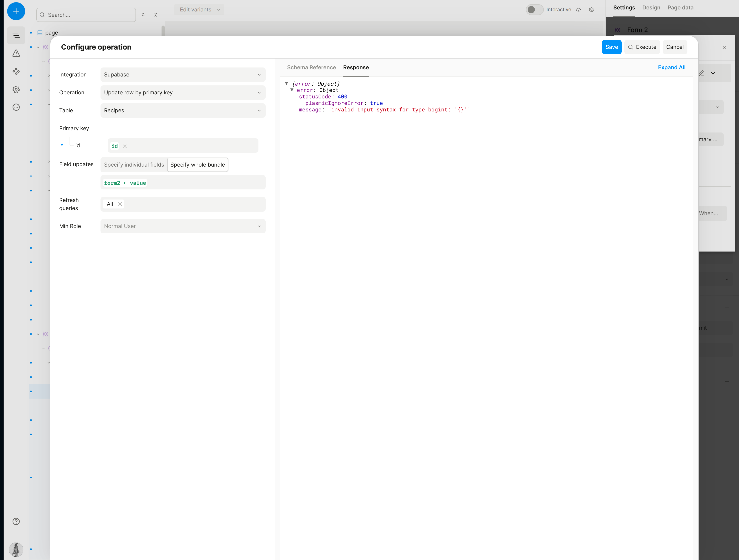Screen dimensions: 739x560
Task: Click the Expand All link
Action: (671, 67)
